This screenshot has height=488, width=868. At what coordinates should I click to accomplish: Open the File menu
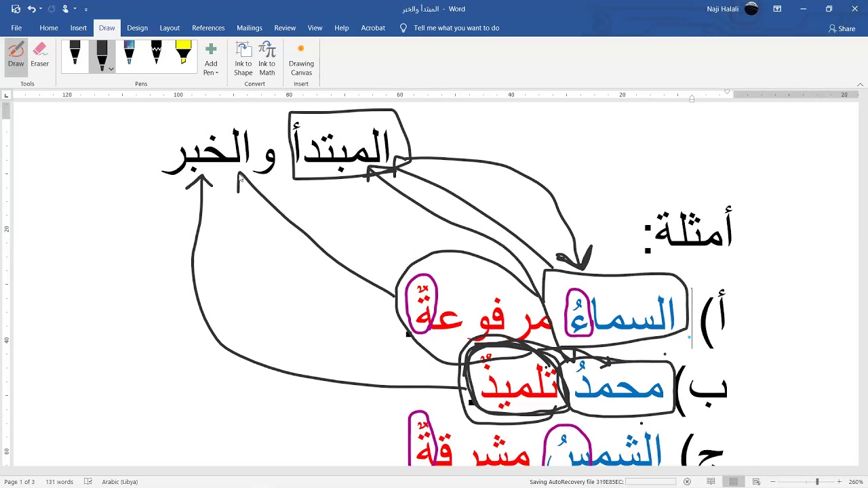pyautogui.click(x=16, y=28)
